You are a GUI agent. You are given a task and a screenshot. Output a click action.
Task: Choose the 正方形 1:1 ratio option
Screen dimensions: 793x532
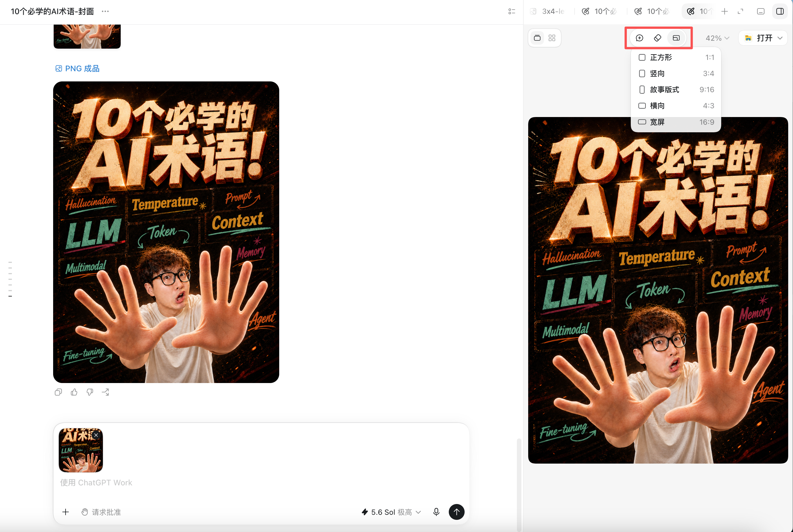(676, 57)
